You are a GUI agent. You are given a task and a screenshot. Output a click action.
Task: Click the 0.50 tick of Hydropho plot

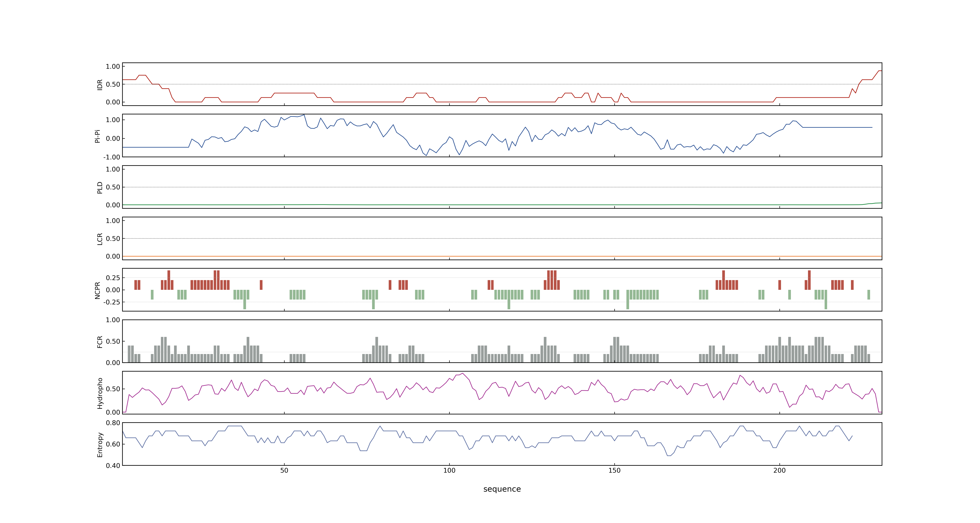(113, 389)
